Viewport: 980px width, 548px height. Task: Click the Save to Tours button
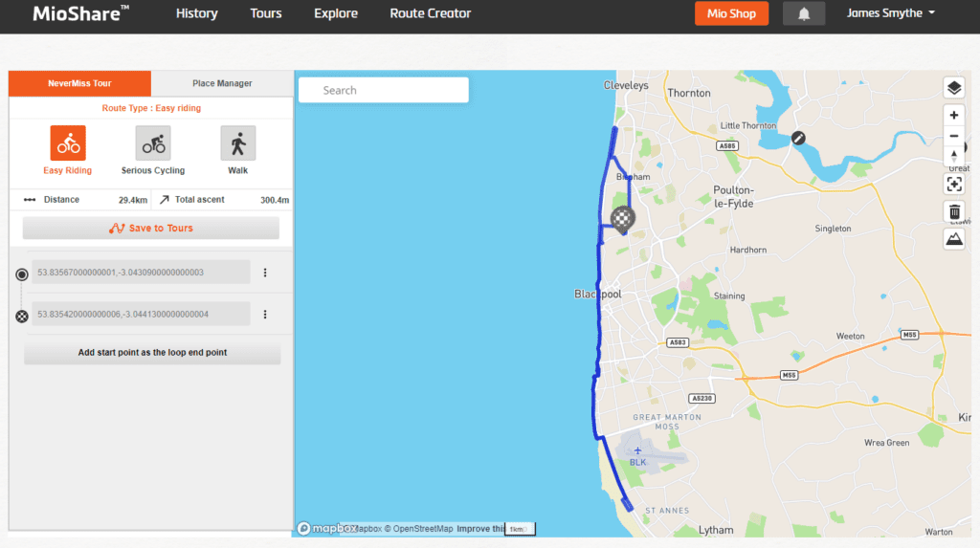(151, 229)
